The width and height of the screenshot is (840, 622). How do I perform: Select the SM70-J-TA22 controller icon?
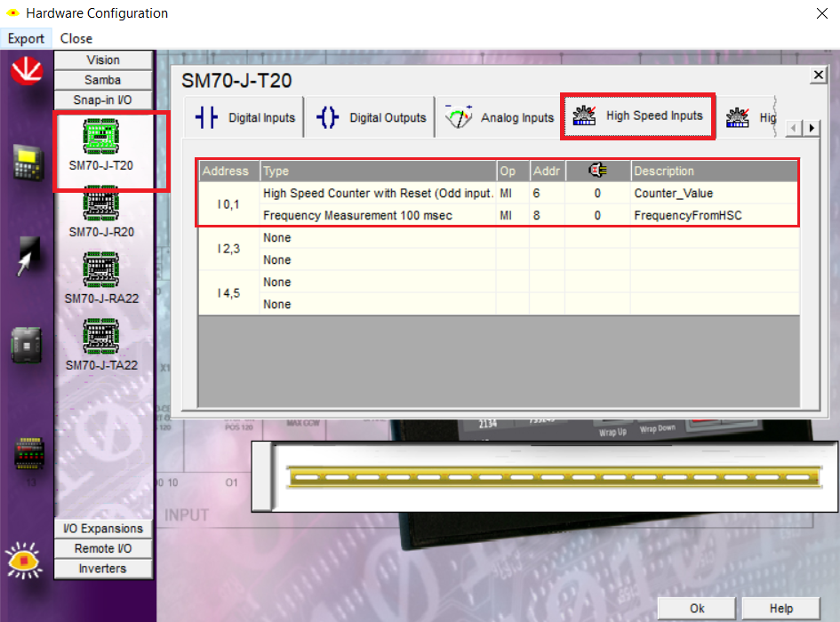click(x=100, y=336)
